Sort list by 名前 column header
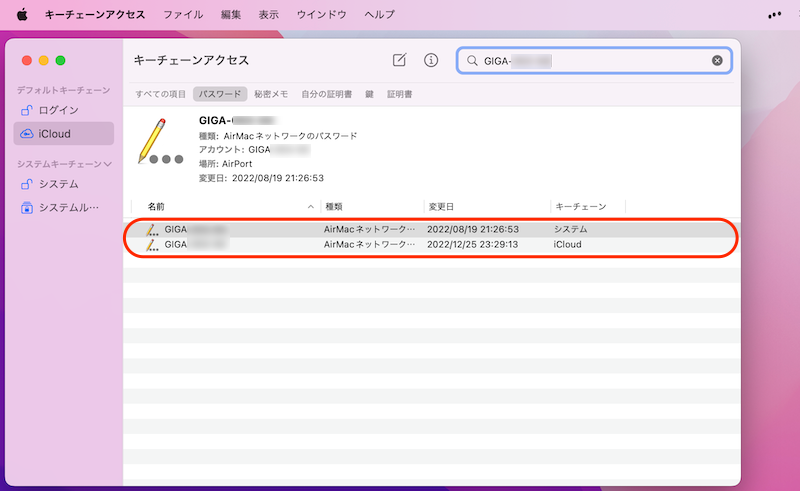The height and width of the screenshot is (491, 800). click(x=156, y=206)
